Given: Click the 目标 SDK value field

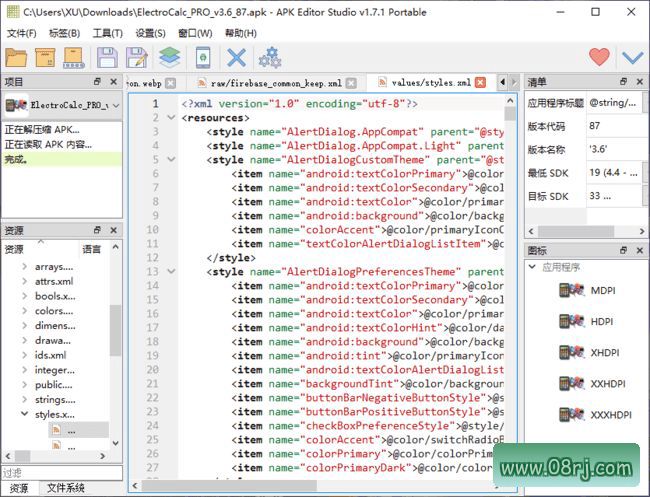Looking at the screenshot, I should click(615, 196).
